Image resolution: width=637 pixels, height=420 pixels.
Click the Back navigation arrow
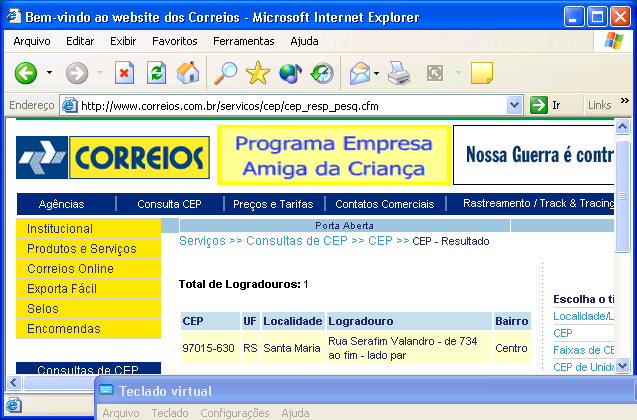click(26, 73)
